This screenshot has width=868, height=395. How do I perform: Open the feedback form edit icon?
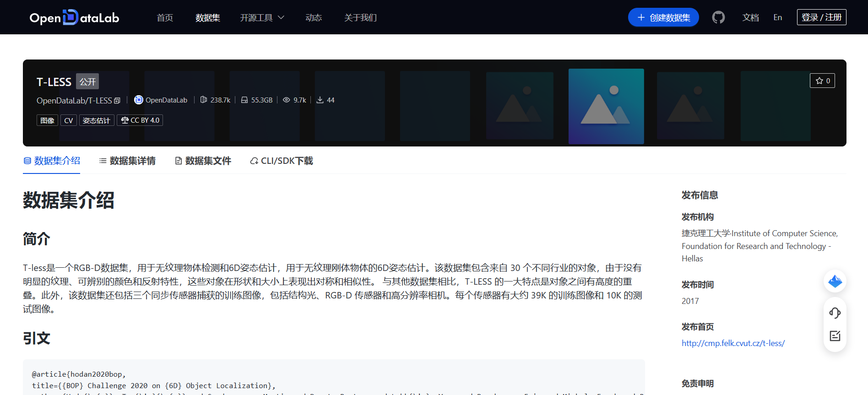pos(835,336)
